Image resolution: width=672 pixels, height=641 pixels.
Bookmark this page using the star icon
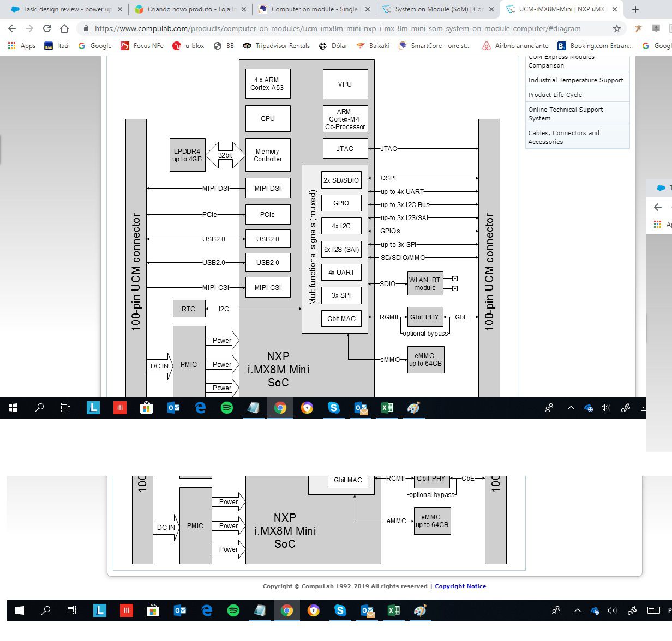coord(616,28)
